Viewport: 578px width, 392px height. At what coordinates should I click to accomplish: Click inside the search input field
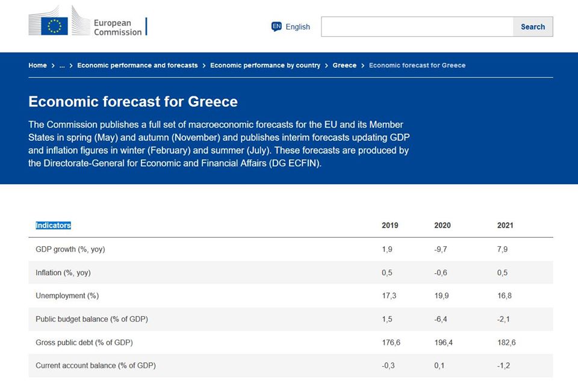click(x=417, y=26)
